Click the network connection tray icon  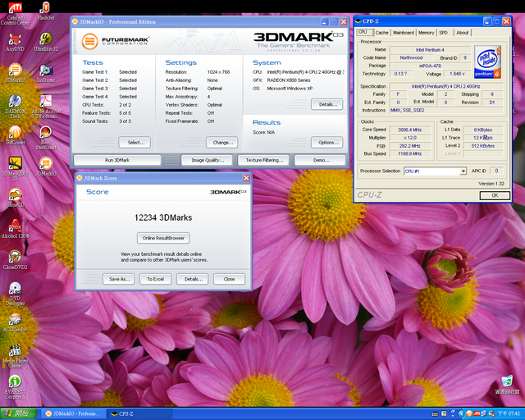(484, 414)
